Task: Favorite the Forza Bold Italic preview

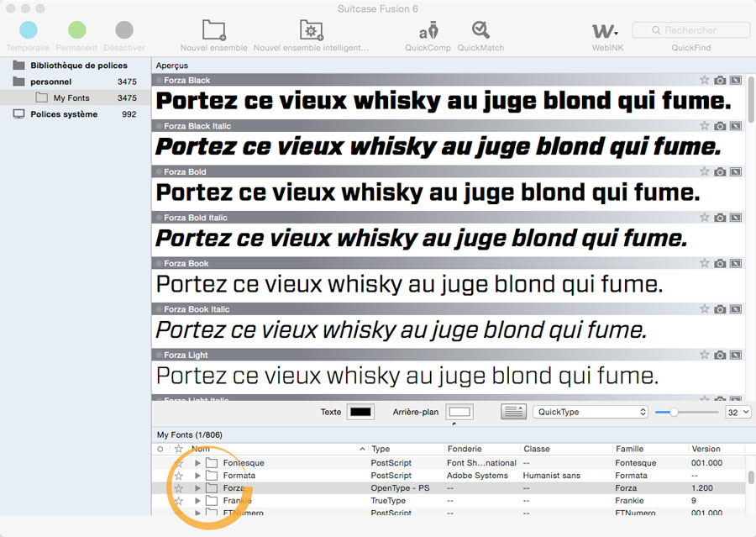Action: (705, 218)
